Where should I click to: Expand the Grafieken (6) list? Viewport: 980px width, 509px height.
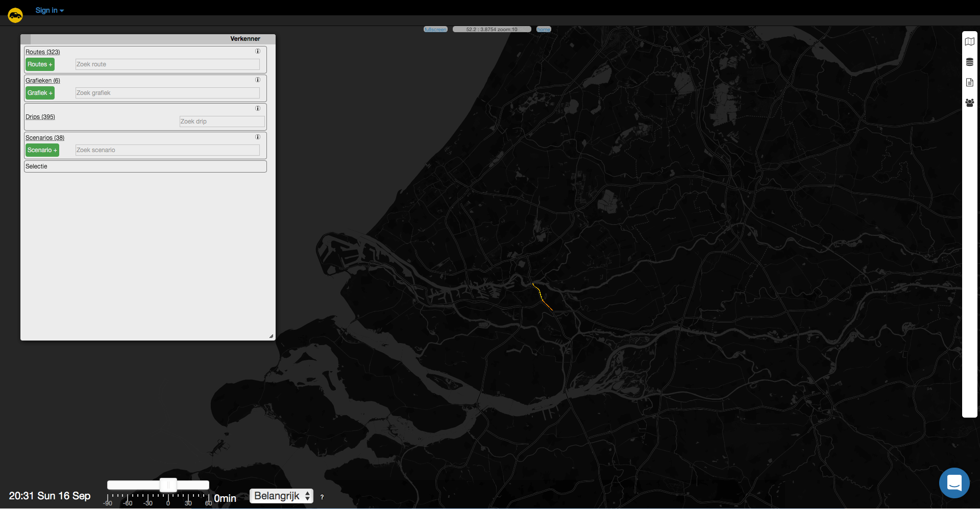point(43,81)
